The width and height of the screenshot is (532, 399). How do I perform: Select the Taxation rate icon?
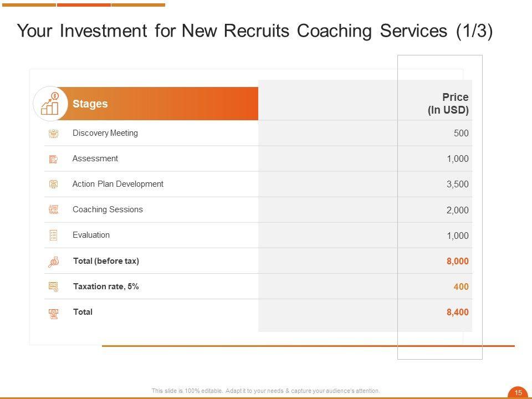54,287
